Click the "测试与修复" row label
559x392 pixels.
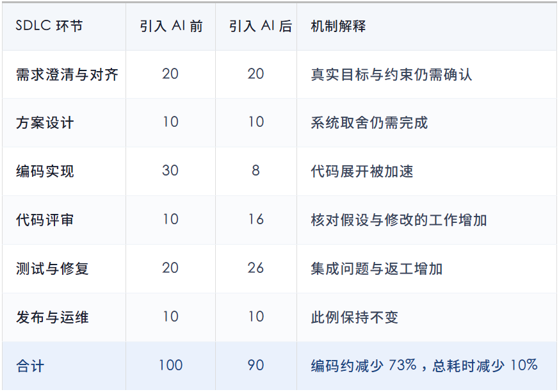pos(53,268)
